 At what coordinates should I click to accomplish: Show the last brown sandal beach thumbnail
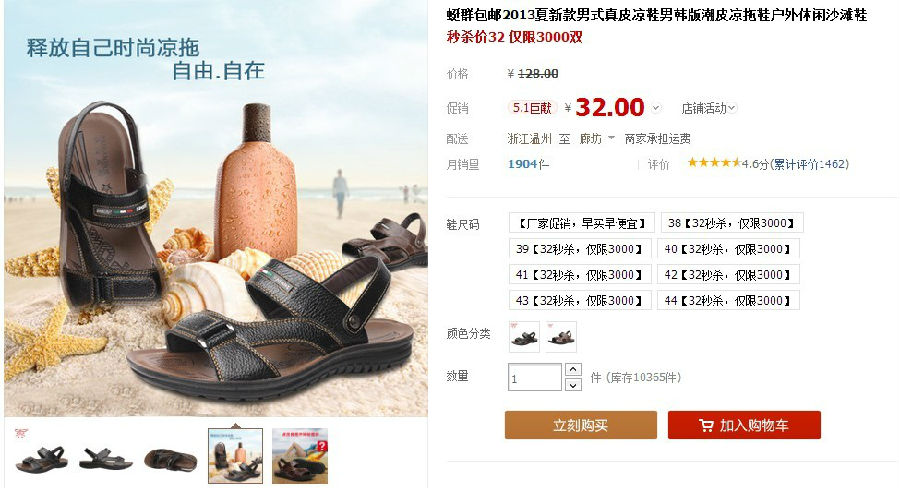300,456
